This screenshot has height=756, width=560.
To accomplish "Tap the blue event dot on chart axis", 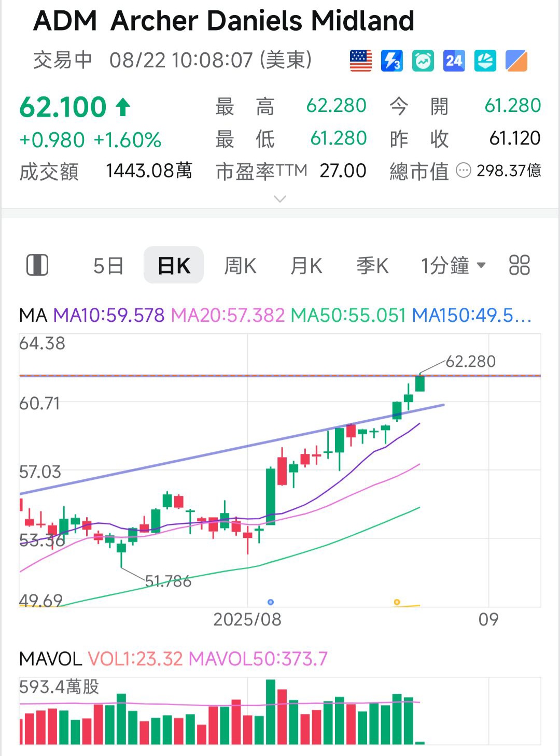I will point(271,602).
